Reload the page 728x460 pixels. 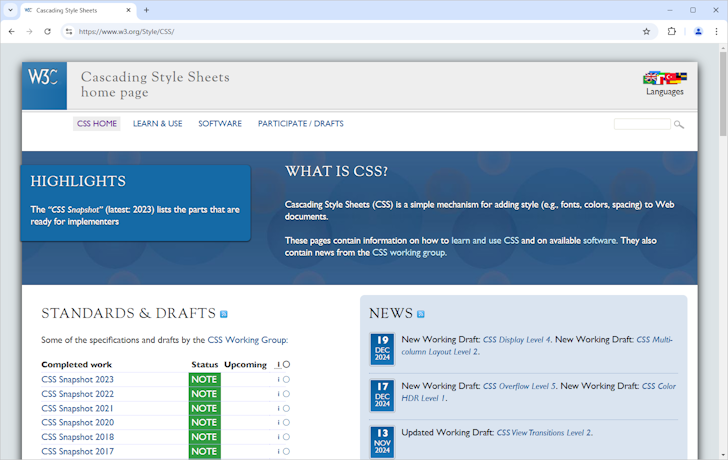point(47,31)
